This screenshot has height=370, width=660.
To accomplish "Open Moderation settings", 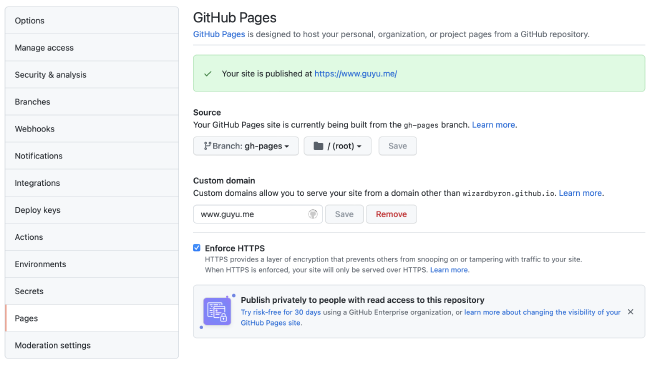I will (x=92, y=345).
